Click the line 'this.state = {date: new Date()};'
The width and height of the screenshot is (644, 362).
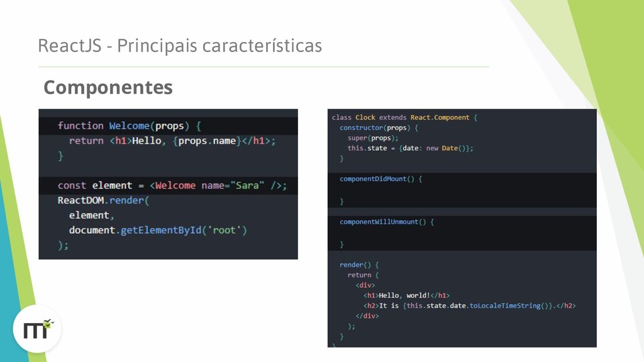click(x=410, y=148)
